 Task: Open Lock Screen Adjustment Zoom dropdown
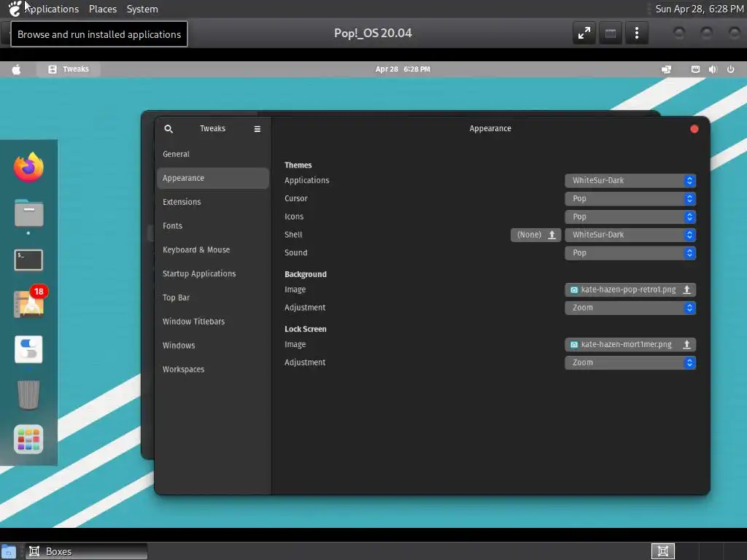(x=630, y=362)
